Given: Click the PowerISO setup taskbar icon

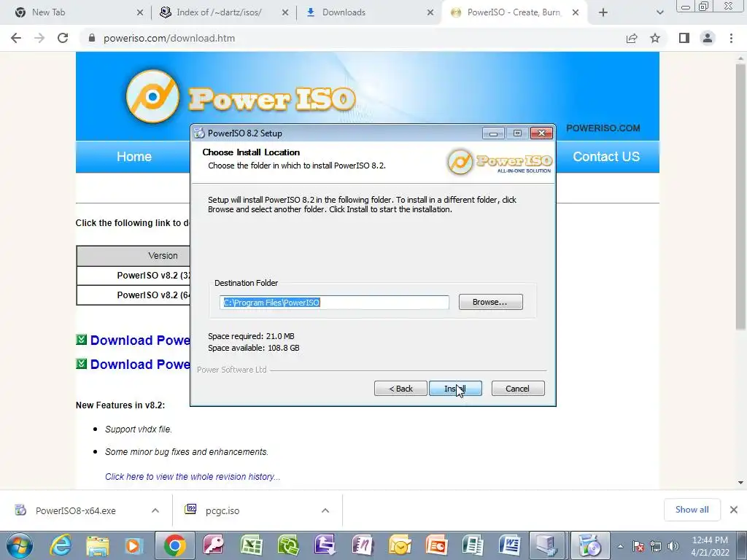Looking at the screenshot, I should pos(589,545).
